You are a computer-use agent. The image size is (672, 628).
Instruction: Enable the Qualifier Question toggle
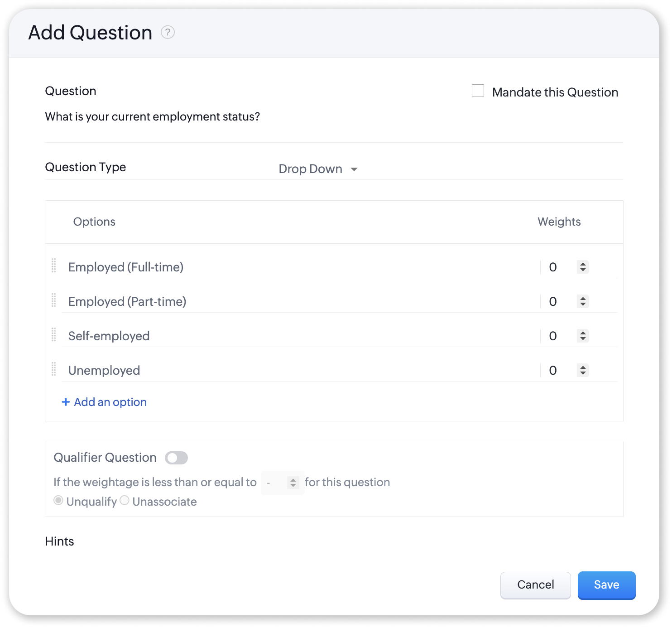pyautogui.click(x=176, y=458)
